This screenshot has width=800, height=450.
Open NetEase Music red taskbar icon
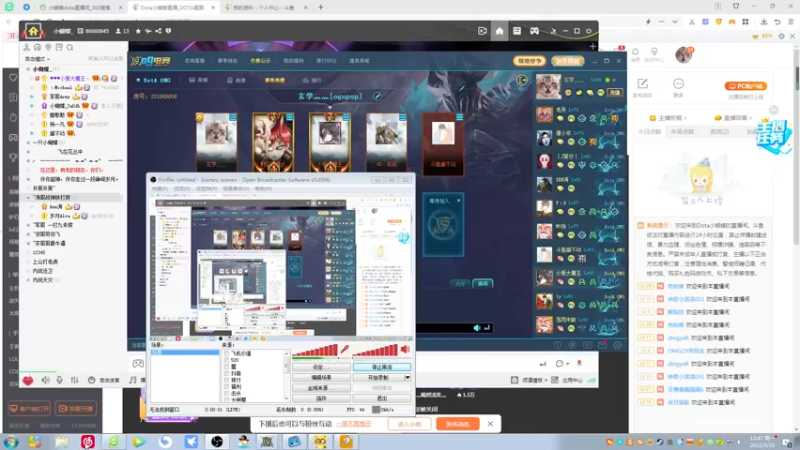tap(88, 441)
